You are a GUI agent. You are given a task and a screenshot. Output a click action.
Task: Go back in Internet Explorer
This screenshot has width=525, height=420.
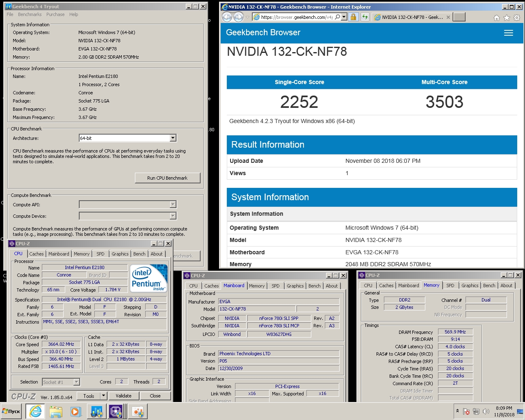[227, 17]
